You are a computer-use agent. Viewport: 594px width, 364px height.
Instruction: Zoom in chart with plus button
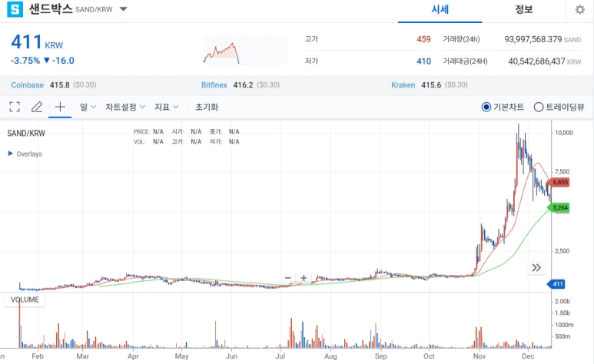coord(304,278)
